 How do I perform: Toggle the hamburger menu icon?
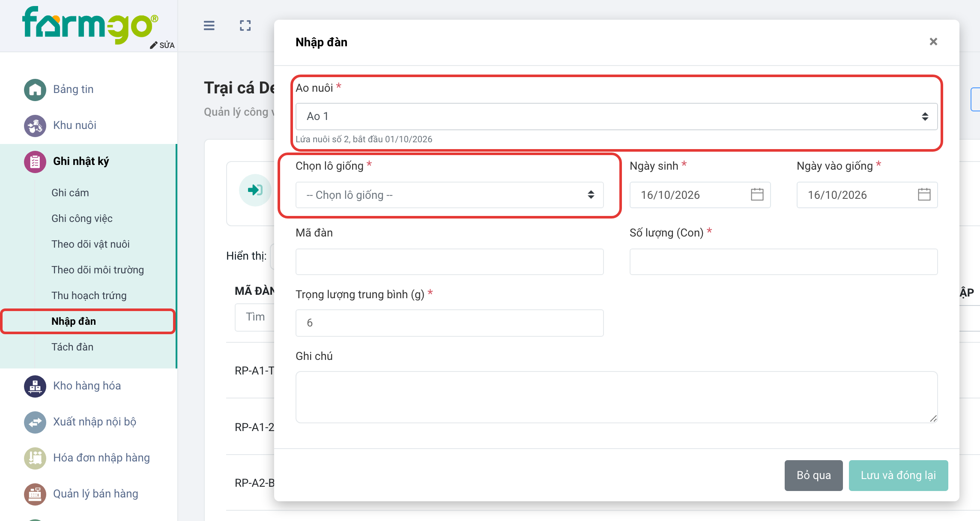[209, 26]
